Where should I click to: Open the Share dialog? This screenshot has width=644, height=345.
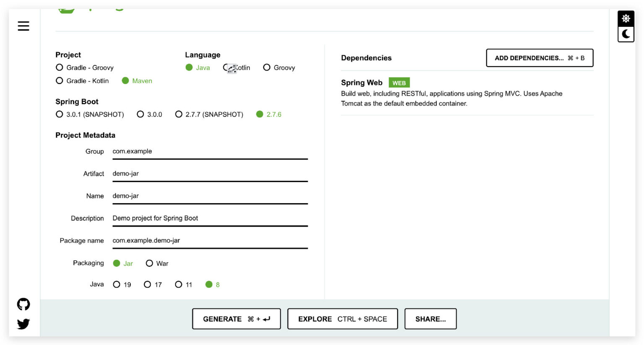[430, 319]
